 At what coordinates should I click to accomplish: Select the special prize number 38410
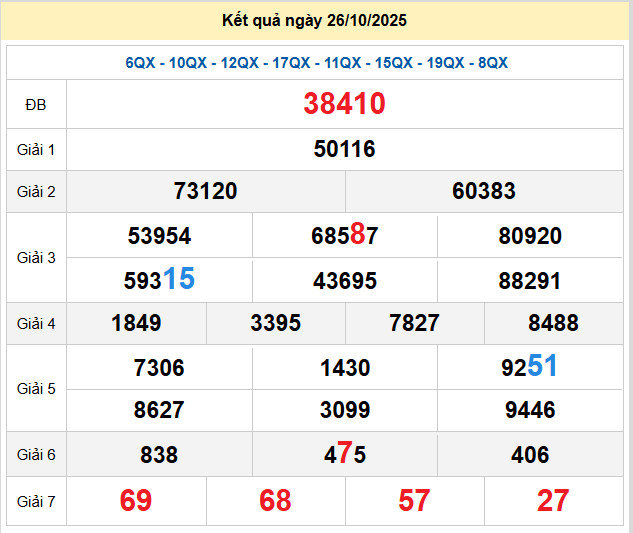click(345, 104)
